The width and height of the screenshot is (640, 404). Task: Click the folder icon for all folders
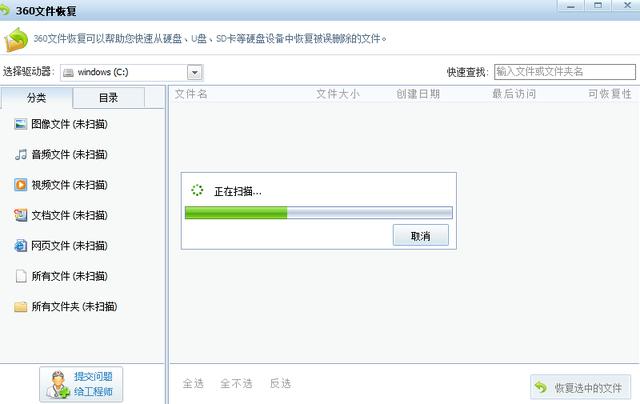point(20,306)
